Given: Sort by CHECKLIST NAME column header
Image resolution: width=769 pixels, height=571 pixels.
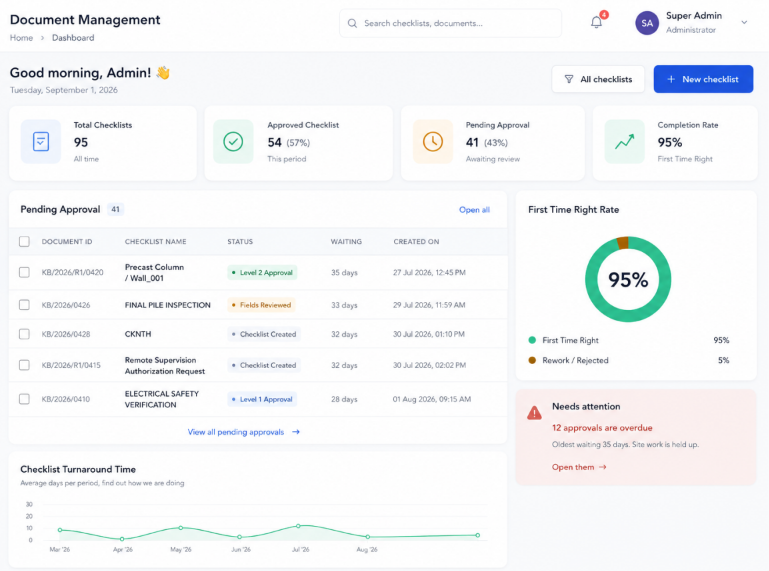Looking at the screenshot, I should [155, 241].
